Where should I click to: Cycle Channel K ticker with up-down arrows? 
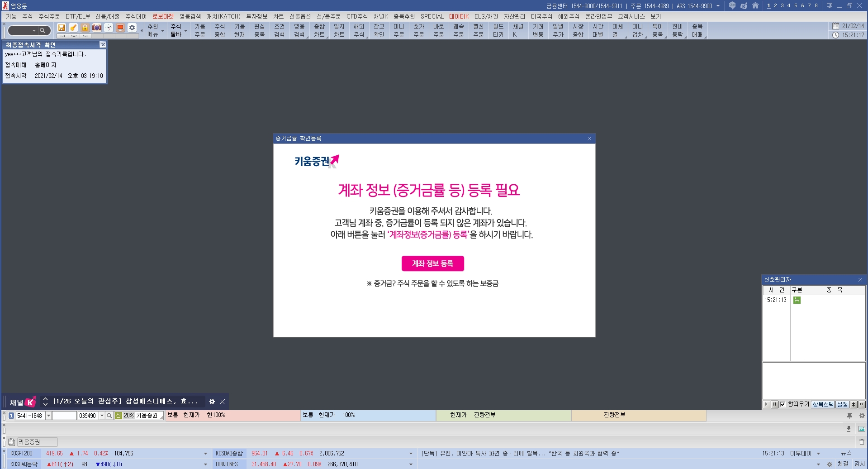point(45,402)
